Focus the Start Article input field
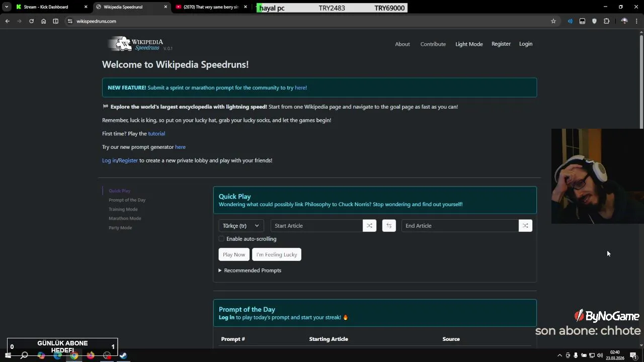Image resolution: width=644 pixels, height=362 pixels. coord(316,226)
